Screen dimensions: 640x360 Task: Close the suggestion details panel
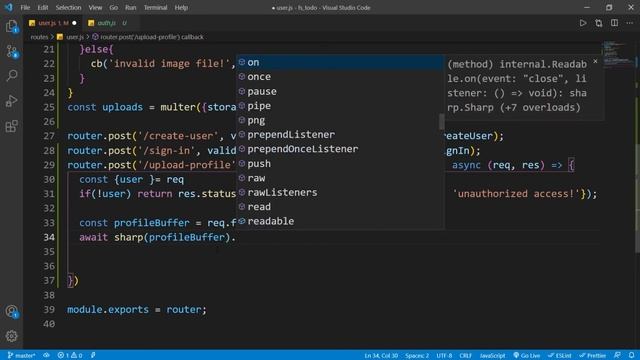[595, 61]
